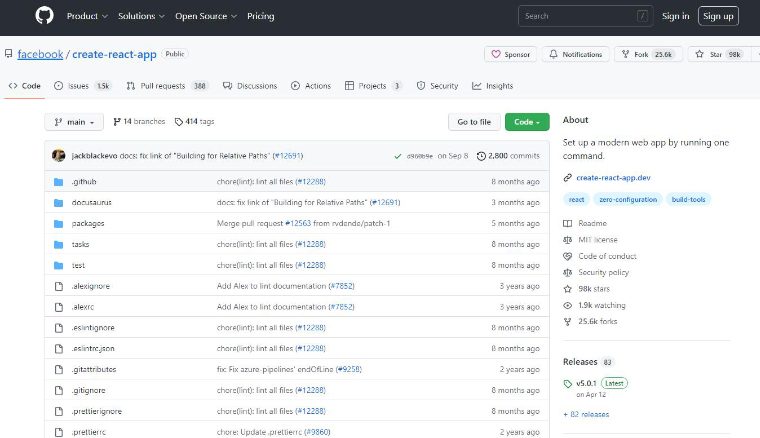This screenshot has width=760, height=438.
Task: Click the commits history clock icon
Action: [481, 156]
